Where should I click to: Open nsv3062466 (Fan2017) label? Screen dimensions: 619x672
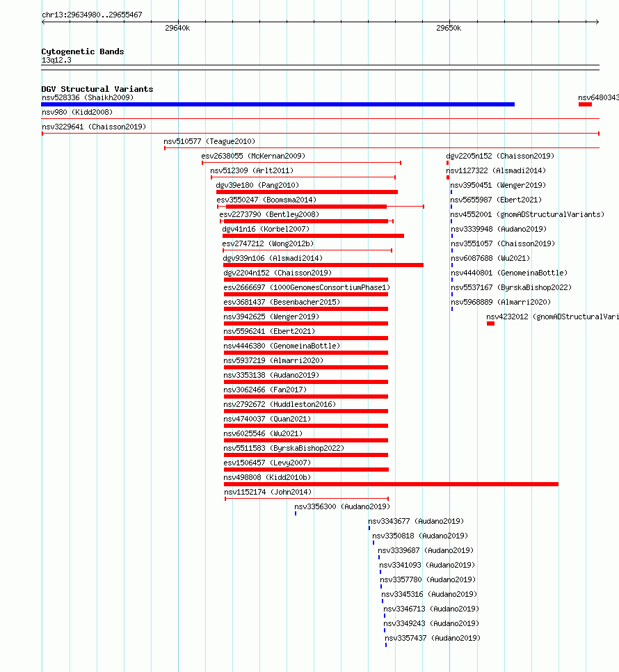265,389
